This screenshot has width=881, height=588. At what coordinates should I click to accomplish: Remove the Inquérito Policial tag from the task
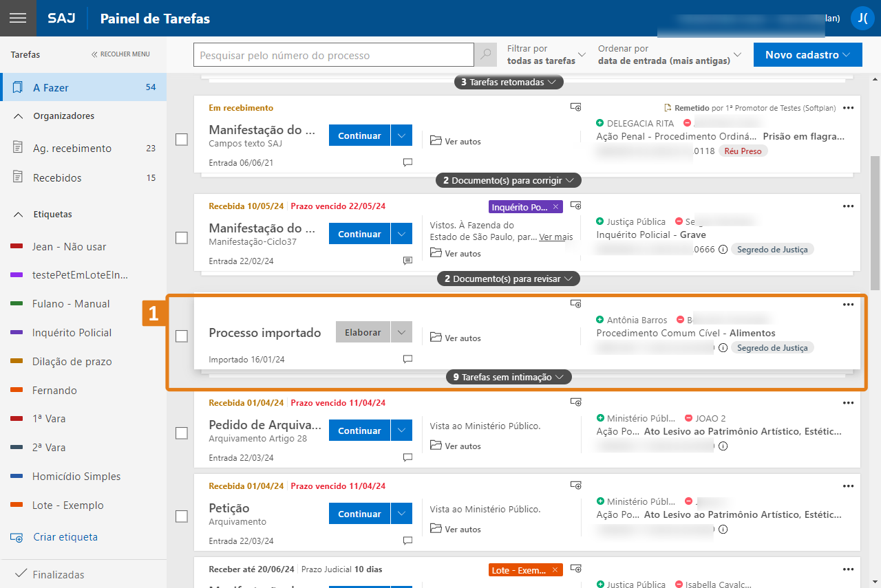[556, 207]
